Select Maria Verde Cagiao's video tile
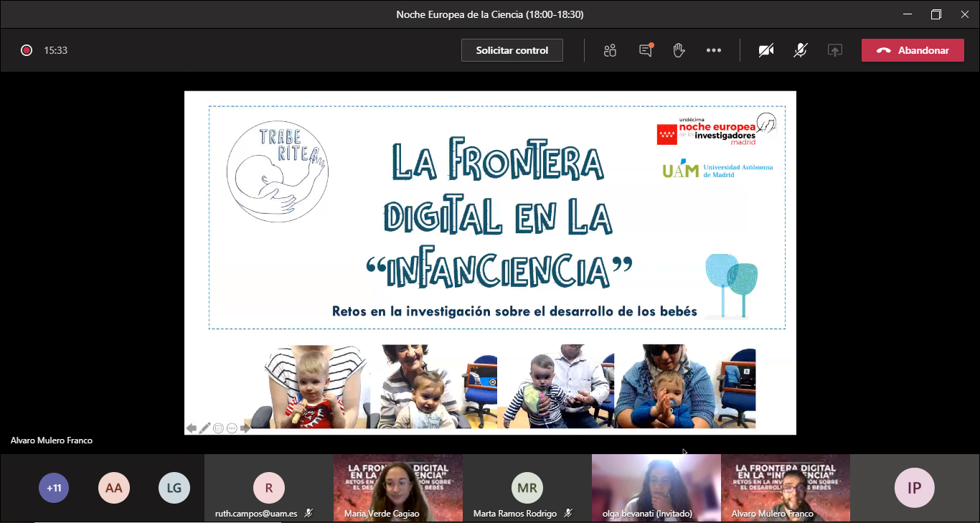 click(x=398, y=486)
